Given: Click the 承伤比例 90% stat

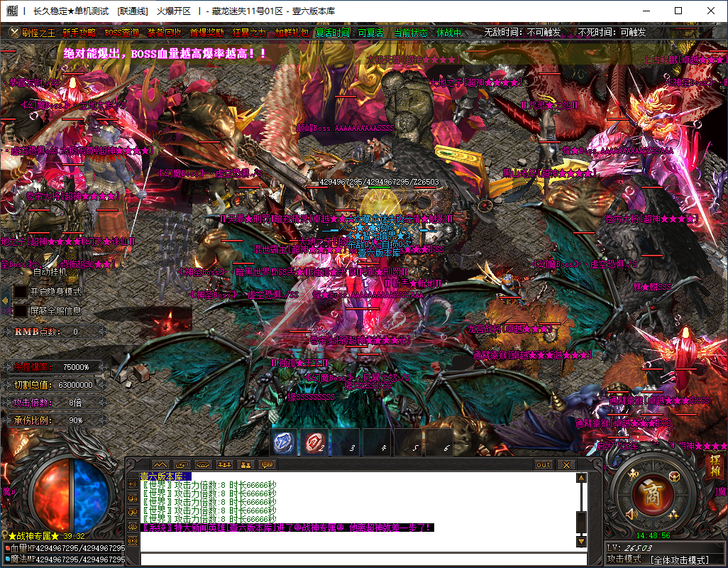Looking at the screenshot, I should 55,420.
